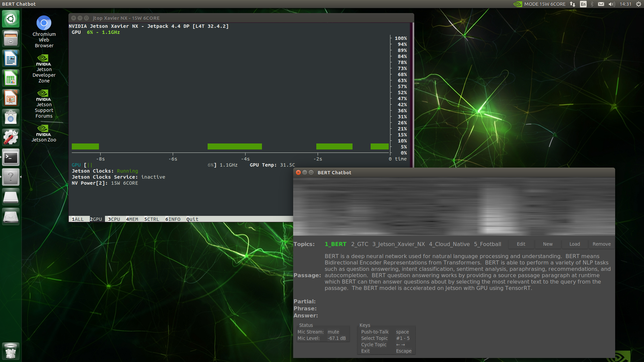
Task: Open Ubuntu dash search launcher
Action: click(x=11, y=19)
